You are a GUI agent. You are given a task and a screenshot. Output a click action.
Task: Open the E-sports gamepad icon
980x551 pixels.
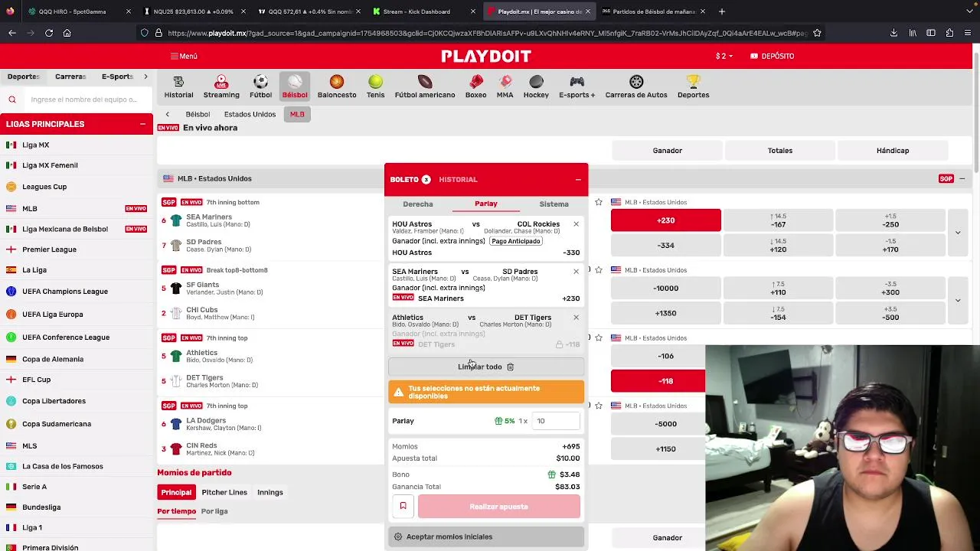pyautogui.click(x=577, y=82)
